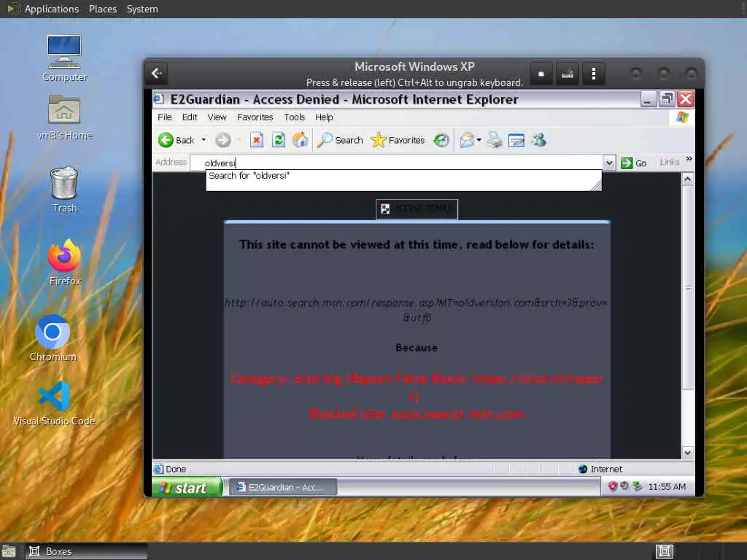Expand Links toolbar chevron
Image resolution: width=747 pixels, height=560 pixels.
click(x=689, y=159)
